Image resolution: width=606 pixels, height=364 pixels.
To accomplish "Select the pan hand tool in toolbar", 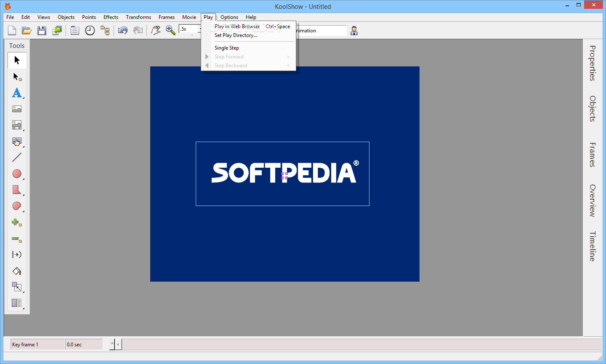I will click(156, 30).
